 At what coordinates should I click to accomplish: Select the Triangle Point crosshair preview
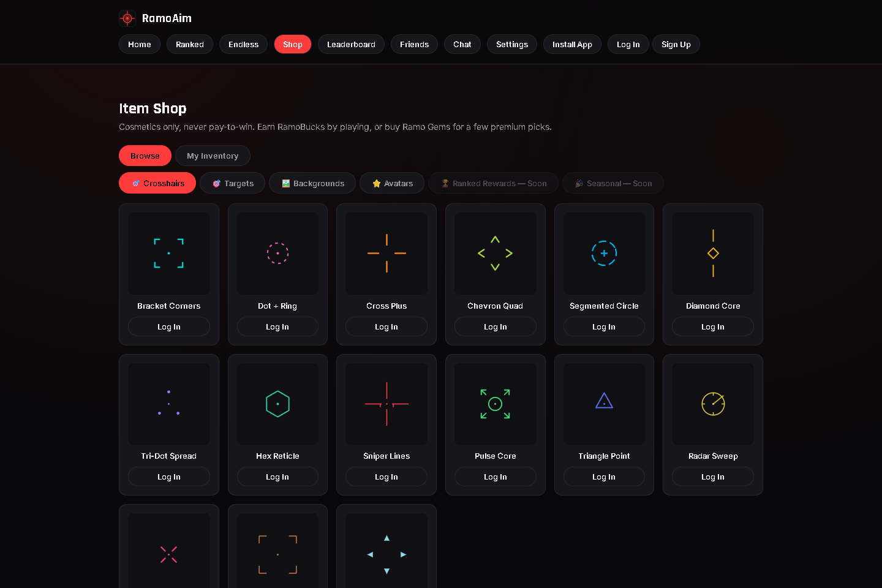point(604,404)
